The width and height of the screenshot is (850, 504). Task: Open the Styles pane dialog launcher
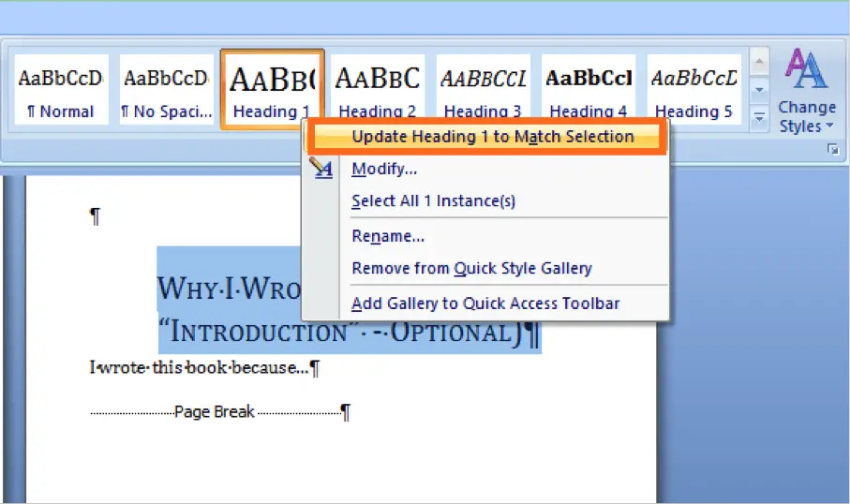click(833, 150)
